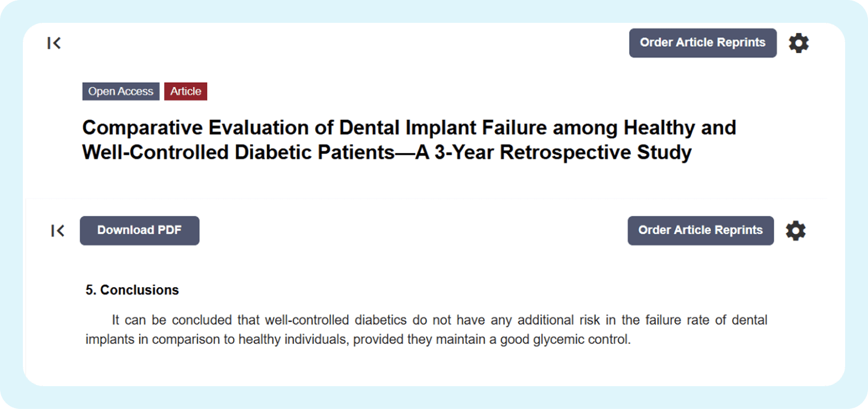Click the second line of the article title
Viewport: 868px width, 409px height.
[387, 152]
